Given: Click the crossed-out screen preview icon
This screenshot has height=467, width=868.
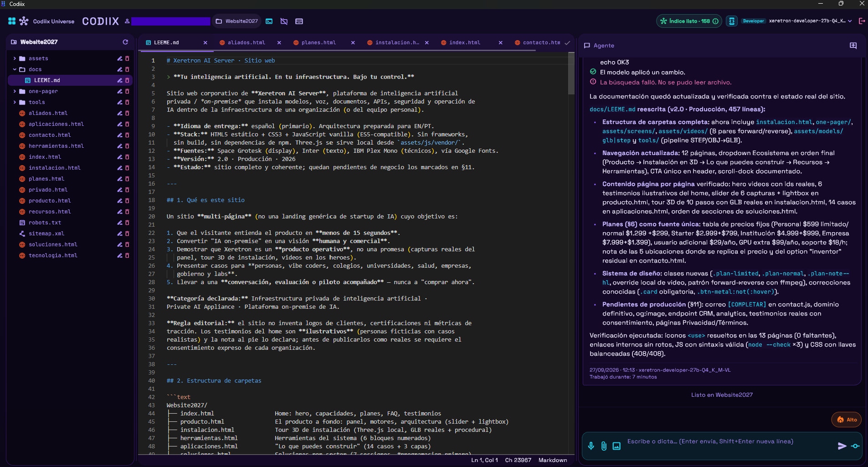Looking at the screenshot, I should pyautogui.click(x=284, y=21).
